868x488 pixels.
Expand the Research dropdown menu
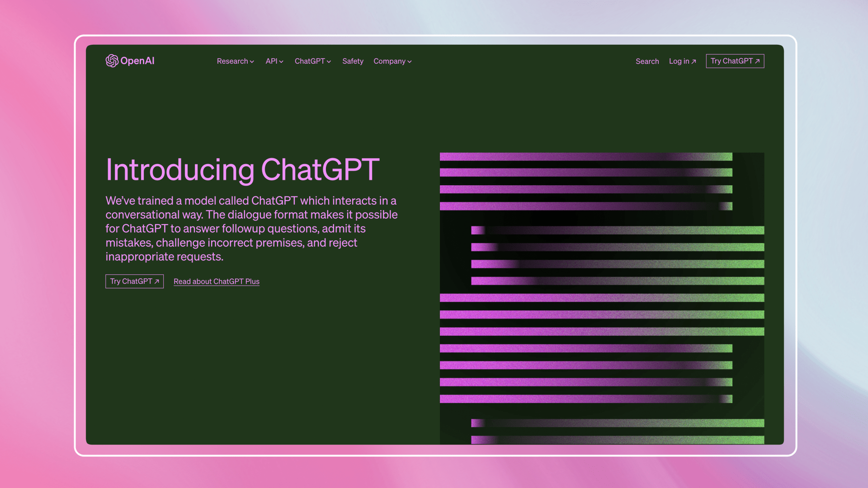[235, 61]
